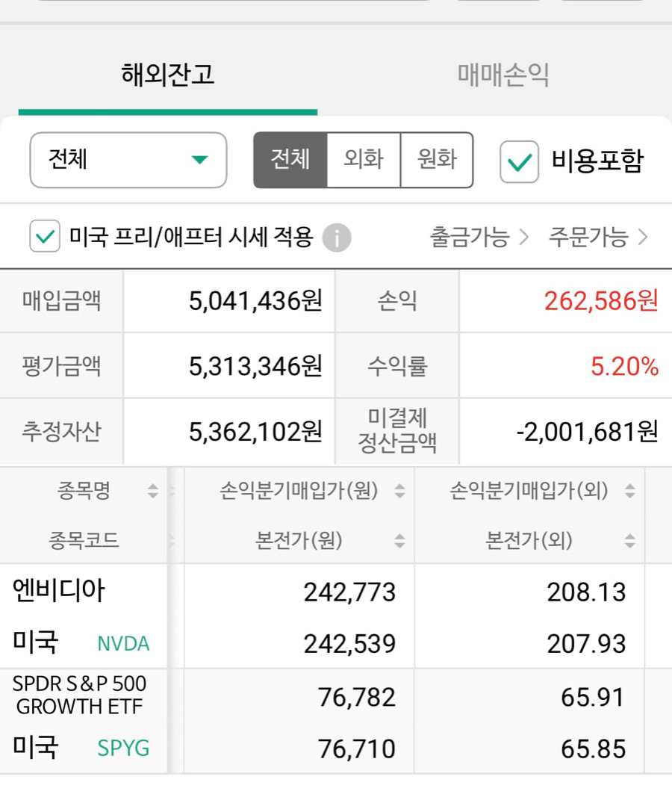
Task: Sort by 종목명 column arrows
Action: pos(153,490)
